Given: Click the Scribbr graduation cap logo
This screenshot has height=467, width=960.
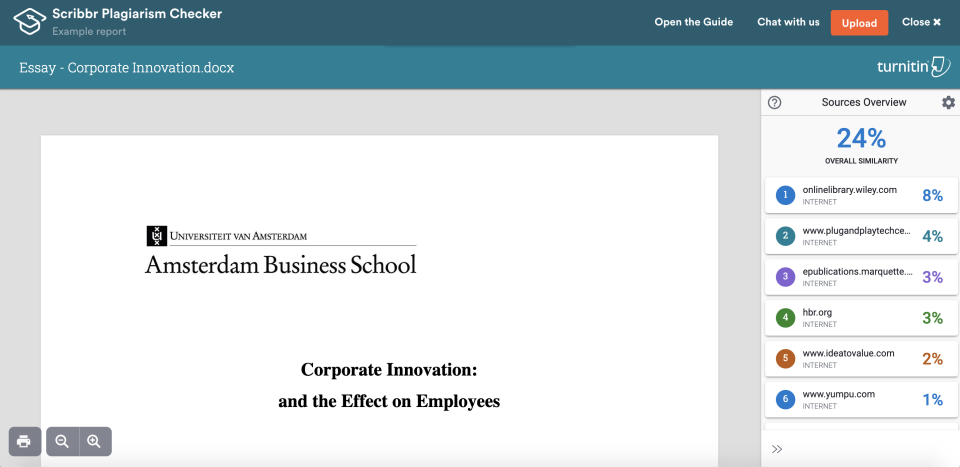Looking at the screenshot, I should (x=30, y=21).
